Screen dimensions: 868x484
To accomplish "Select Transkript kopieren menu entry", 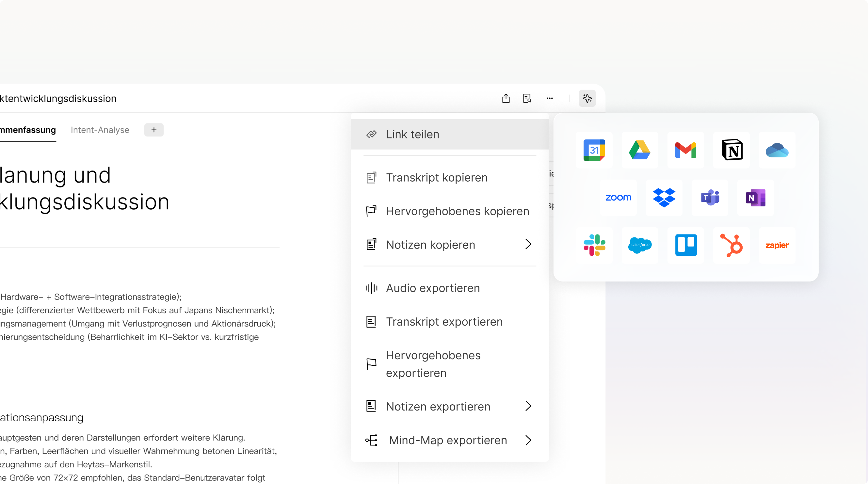I will (x=437, y=177).
